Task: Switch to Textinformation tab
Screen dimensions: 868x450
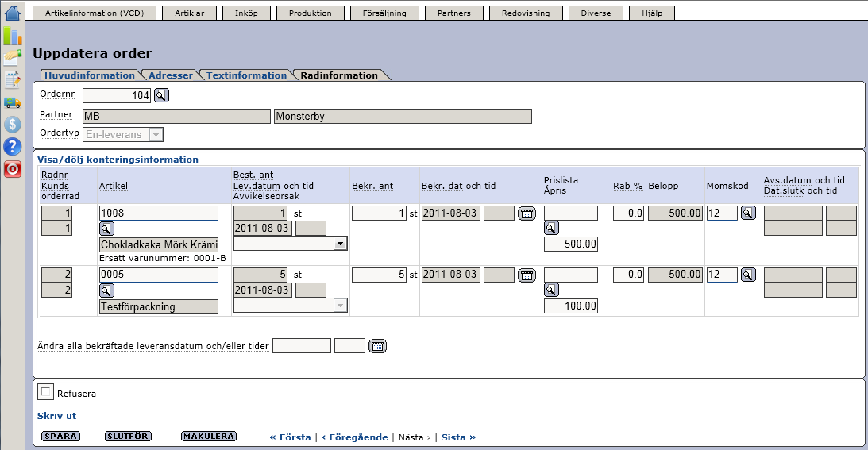Action: [x=247, y=75]
